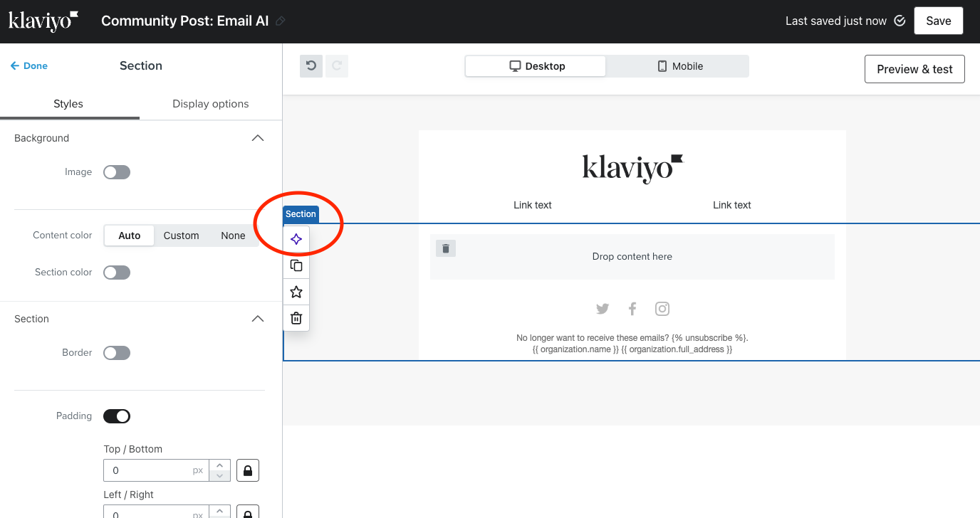Click the redo arrow button
Viewport: 980px width, 518px height.
(x=337, y=66)
